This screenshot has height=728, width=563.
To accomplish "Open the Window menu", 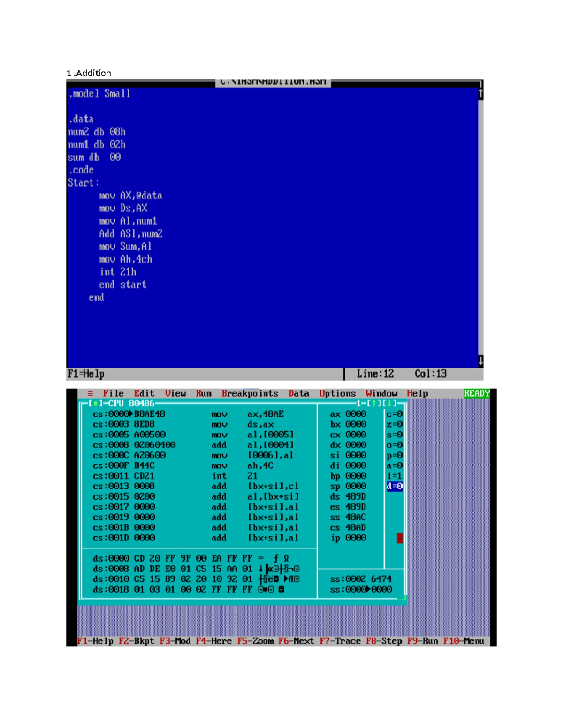I will (x=381, y=394).
